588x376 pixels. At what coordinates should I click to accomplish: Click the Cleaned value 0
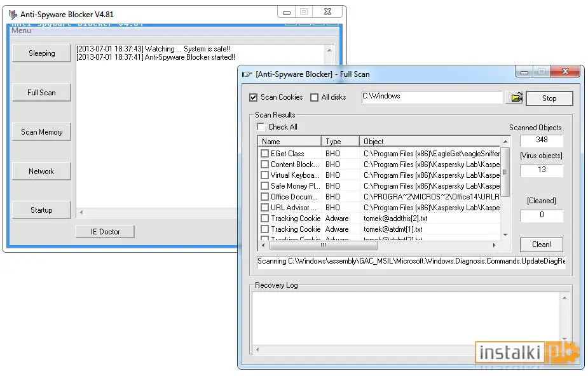pyautogui.click(x=542, y=215)
